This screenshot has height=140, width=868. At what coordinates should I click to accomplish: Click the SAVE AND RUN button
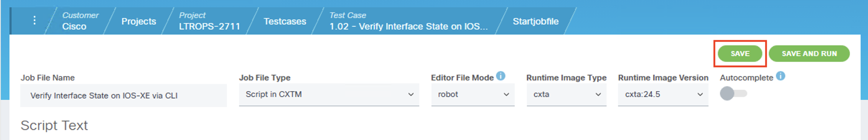(809, 53)
